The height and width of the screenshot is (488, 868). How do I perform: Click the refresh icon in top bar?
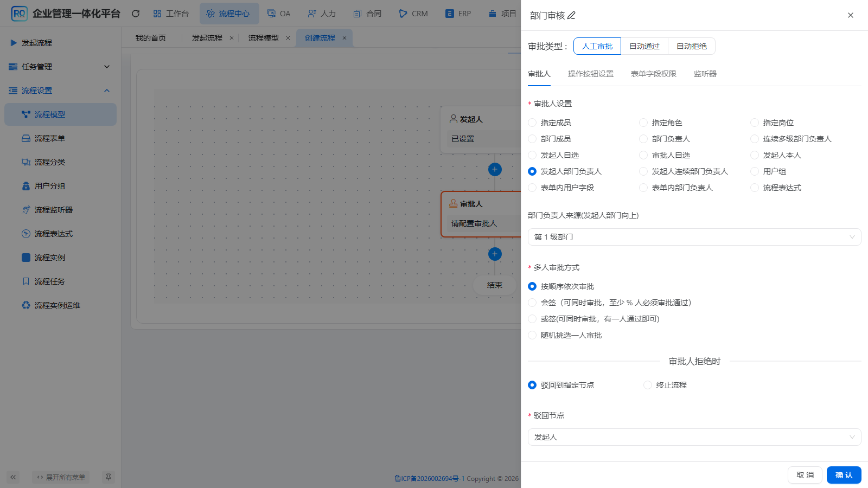pos(136,14)
